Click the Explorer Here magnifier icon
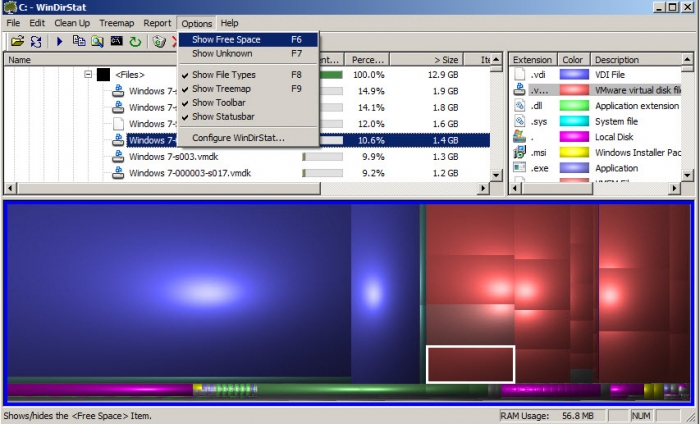The width and height of the screenshot is (700, 424). pyautogui.click(x=97, y=42)
